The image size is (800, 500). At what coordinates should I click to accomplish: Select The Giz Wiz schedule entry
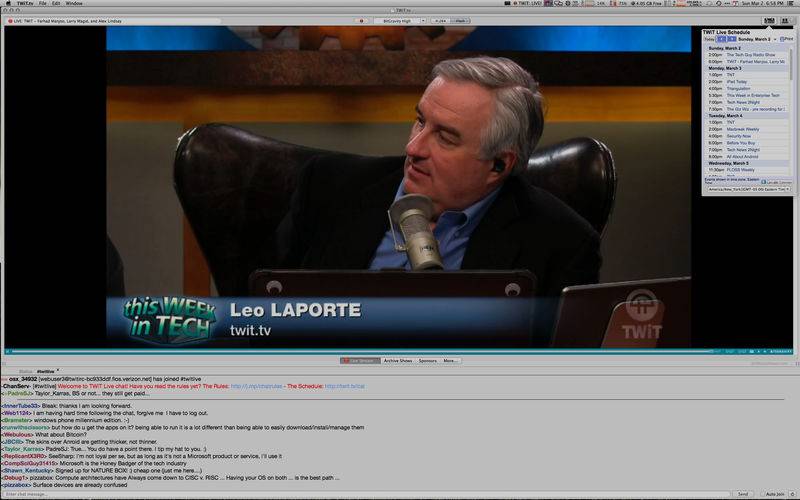pyautogui.click(x=756, y=109)
